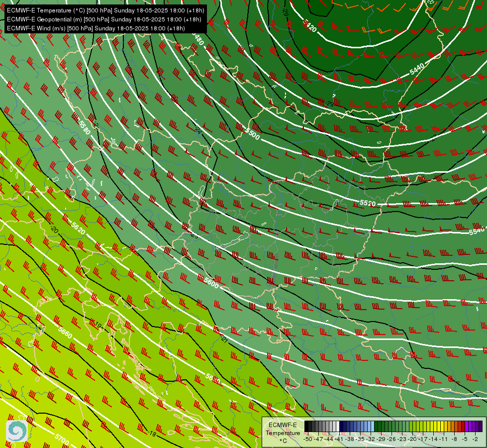Click the 5420 geopotential contour label
Viewport: 487px width, 448px height.
(x=309, y=26)
